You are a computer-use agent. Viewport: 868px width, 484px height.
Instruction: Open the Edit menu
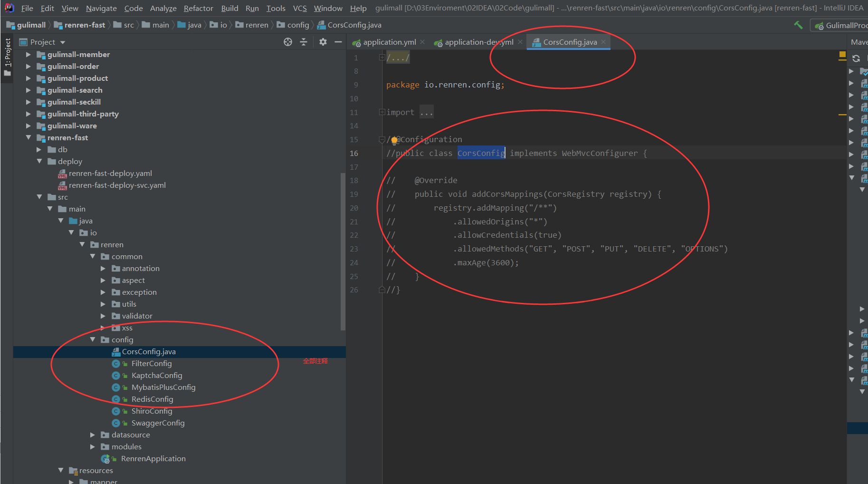pyautogui.click(x=47, y=8)
